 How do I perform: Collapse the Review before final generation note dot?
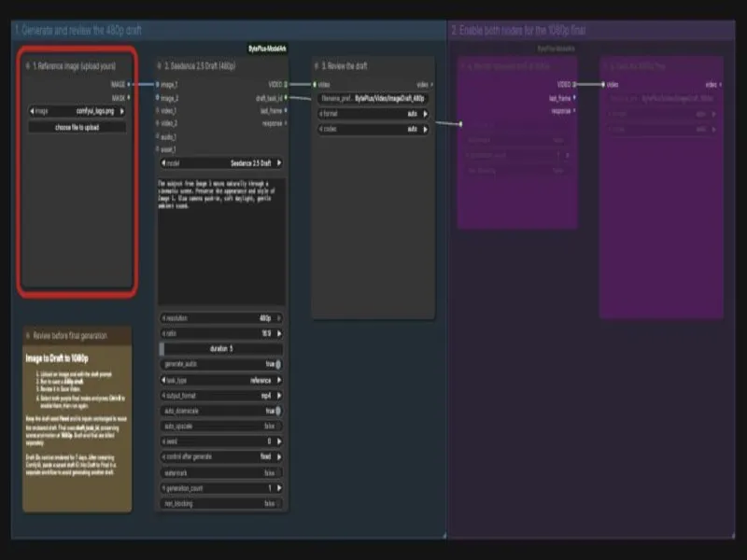click(x=28, y=335)
